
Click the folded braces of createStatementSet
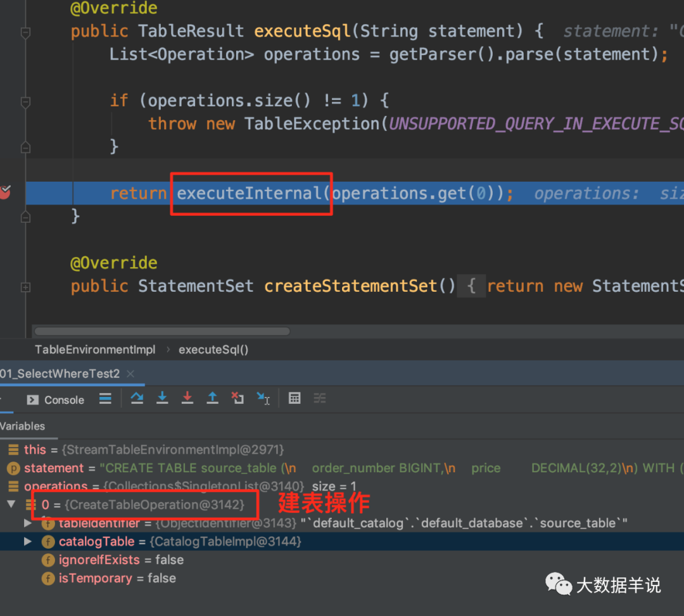[471, 286]
